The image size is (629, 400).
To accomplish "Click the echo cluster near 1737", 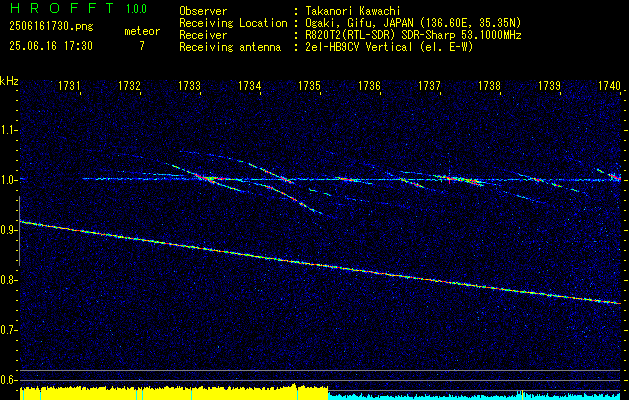I will click(x=457, y=179).
